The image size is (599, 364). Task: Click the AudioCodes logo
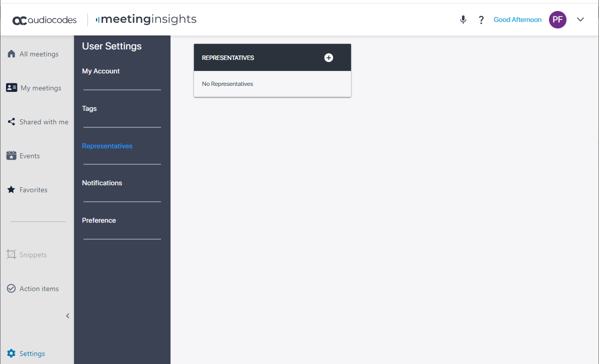pyautogui.click(x=44, y=20)
